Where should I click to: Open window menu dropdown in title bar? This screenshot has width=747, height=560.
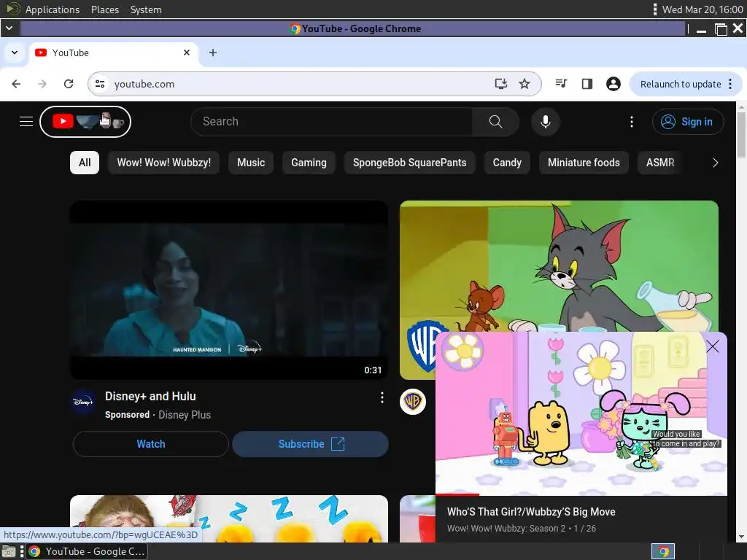pos(9,28)
